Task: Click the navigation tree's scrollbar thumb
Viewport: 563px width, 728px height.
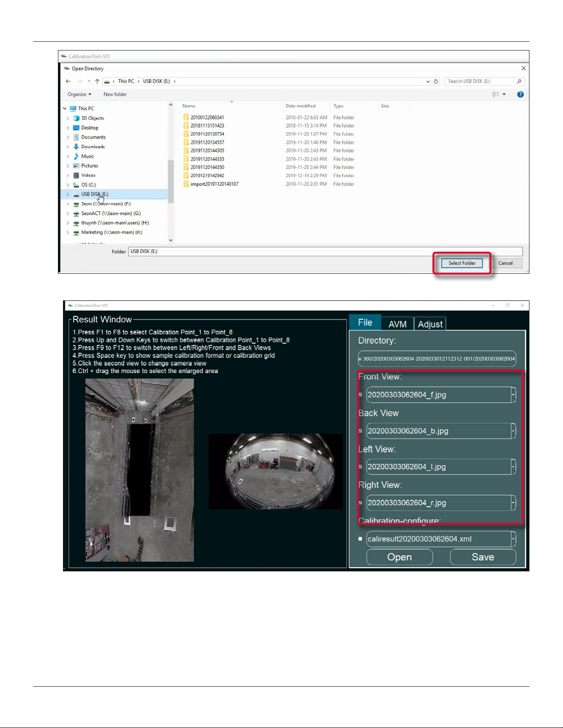Action: point(171,181)
